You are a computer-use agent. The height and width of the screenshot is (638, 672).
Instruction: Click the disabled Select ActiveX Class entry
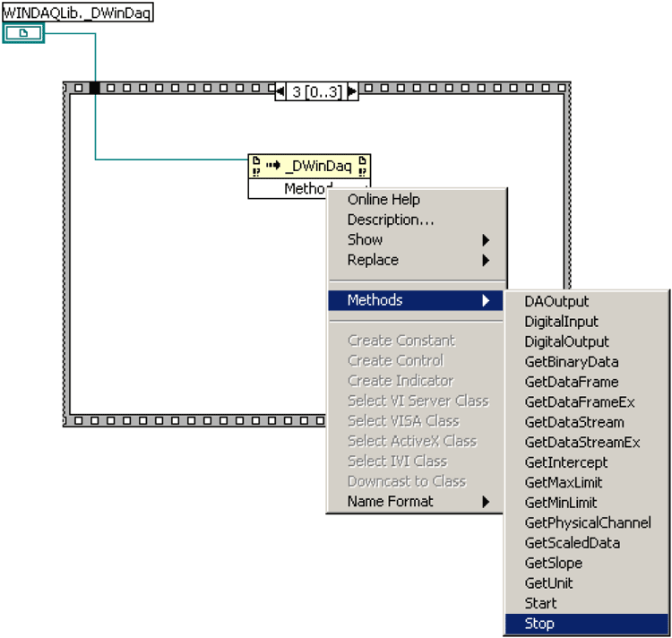[x=415, y=441]
